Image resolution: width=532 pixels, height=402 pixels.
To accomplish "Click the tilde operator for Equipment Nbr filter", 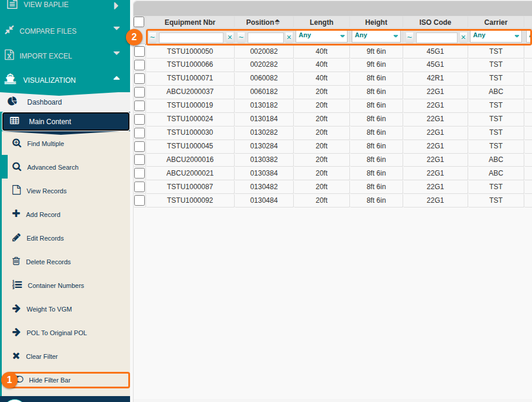I will pos(153,37).
